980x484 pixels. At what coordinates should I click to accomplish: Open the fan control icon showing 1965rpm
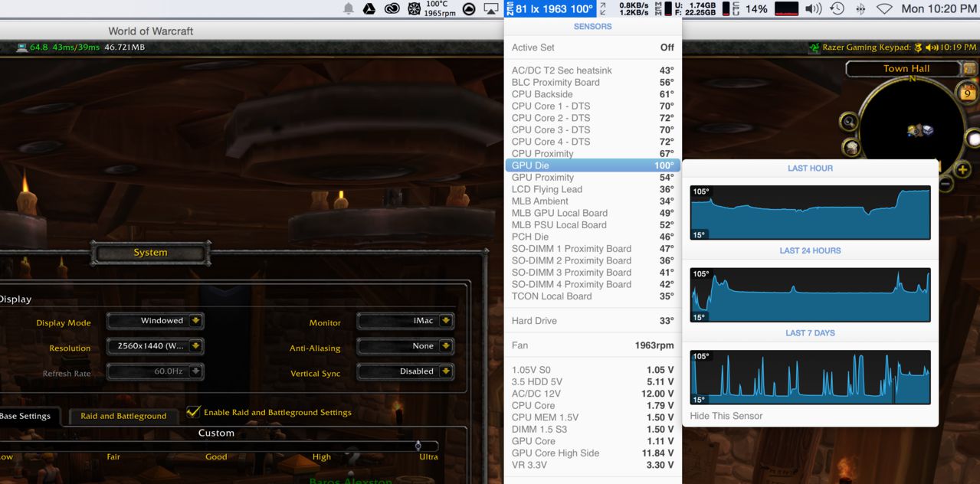[431, 9]
